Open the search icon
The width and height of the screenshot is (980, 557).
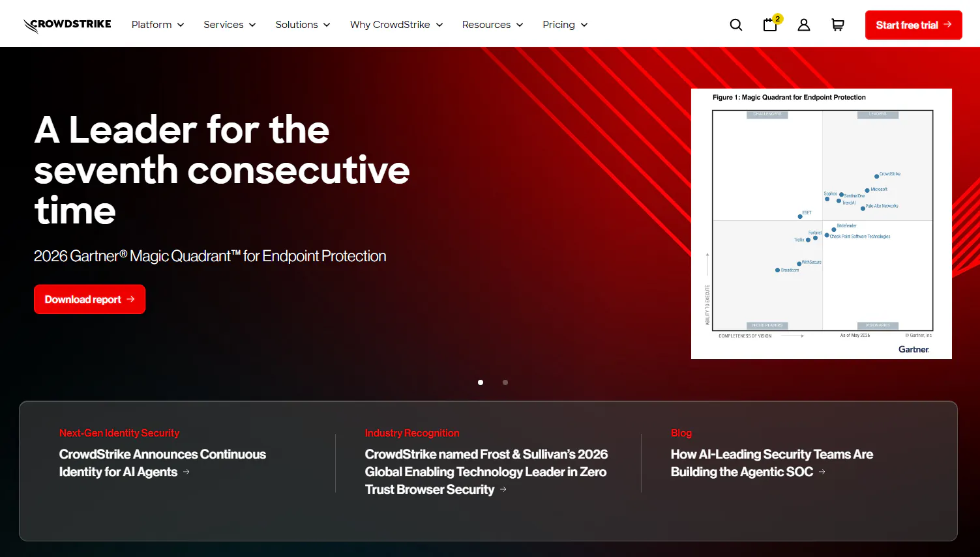[736, 25]
